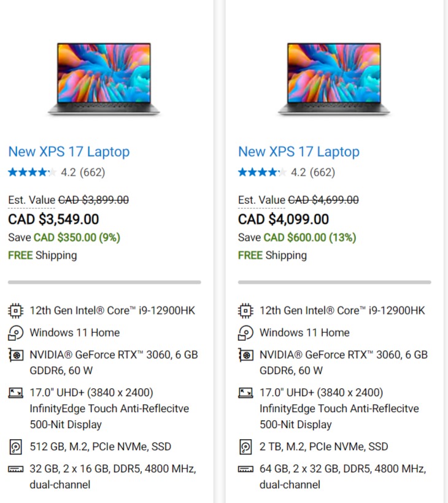The image size is (448, 503).
Task: Click memory icon beside 64 GB DDR5
Action: 245,469
